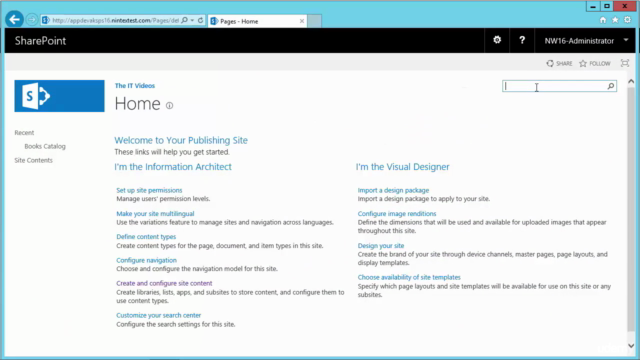Open Site Contents in left navigation
The width and height of the screenshot is (640, 360).
pyautogui.click(x=33, y=160)
